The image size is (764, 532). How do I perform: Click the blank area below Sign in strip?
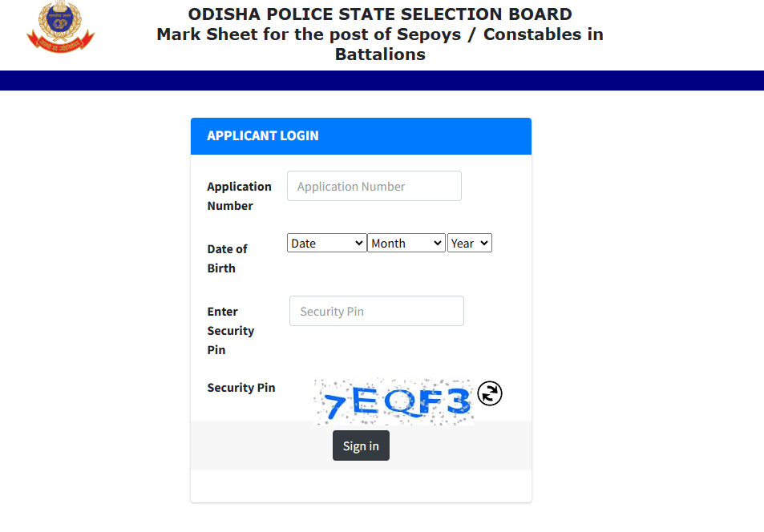pos(361,486)
